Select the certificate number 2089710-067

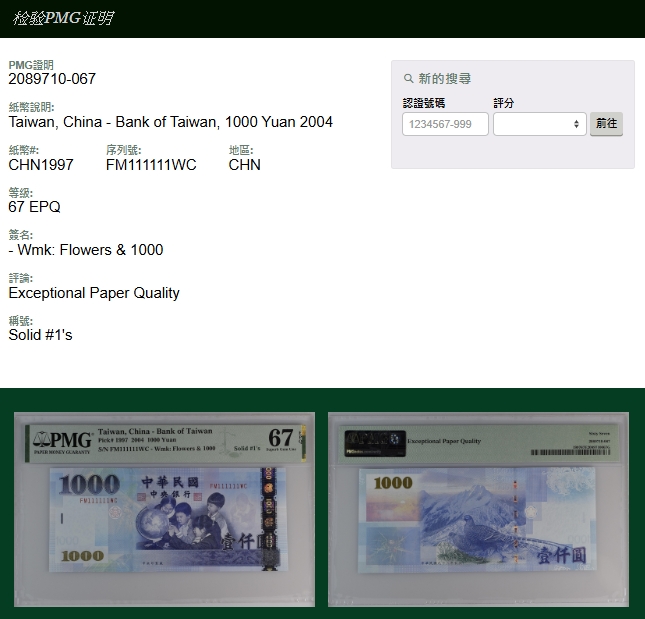coord(52,79)
